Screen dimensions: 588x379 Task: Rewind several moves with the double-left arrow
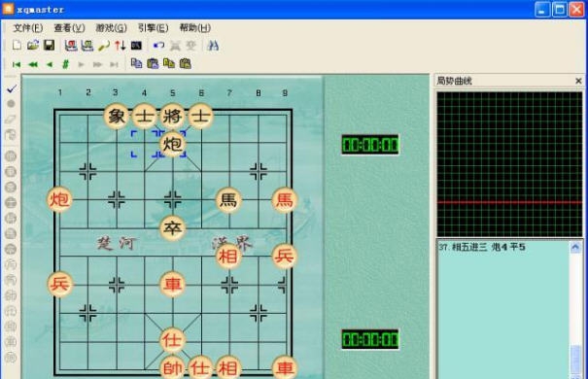[x=33, y=64]
